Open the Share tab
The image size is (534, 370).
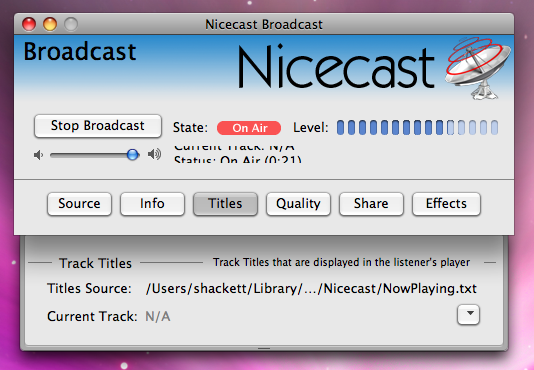371,204
